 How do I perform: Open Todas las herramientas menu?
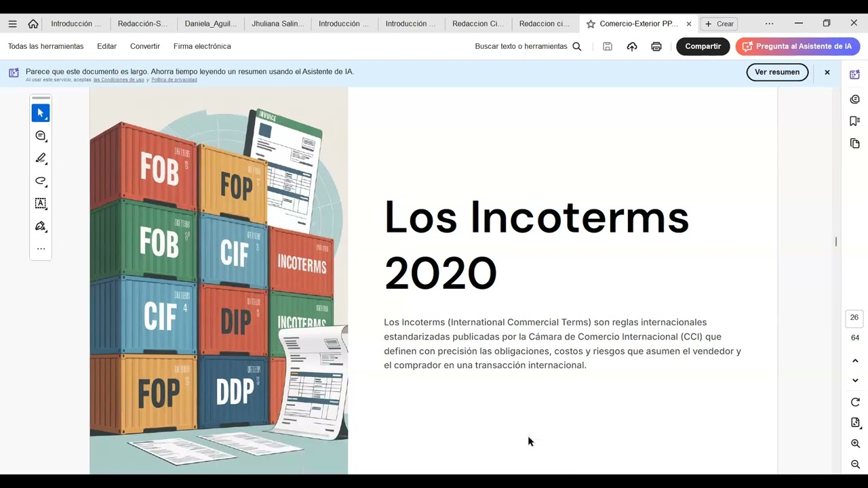(46, 47)
